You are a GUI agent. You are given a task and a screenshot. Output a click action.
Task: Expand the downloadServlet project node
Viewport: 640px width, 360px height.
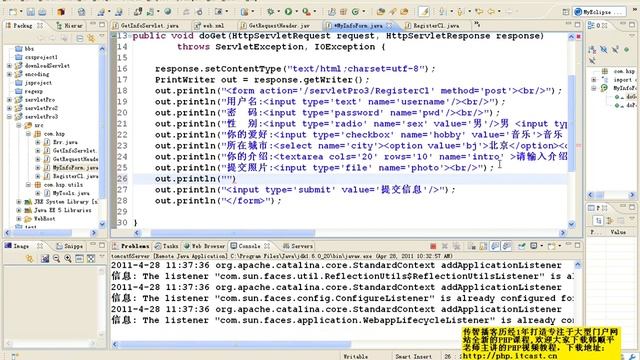pyautogui.click(x=9, y=66)
